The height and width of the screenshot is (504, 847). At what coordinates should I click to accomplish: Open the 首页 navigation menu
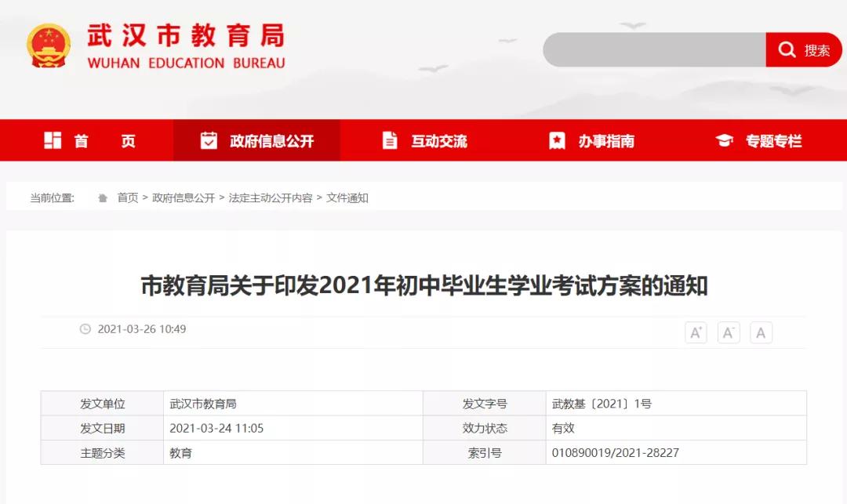pyautogui.click(x=106, y=140)
